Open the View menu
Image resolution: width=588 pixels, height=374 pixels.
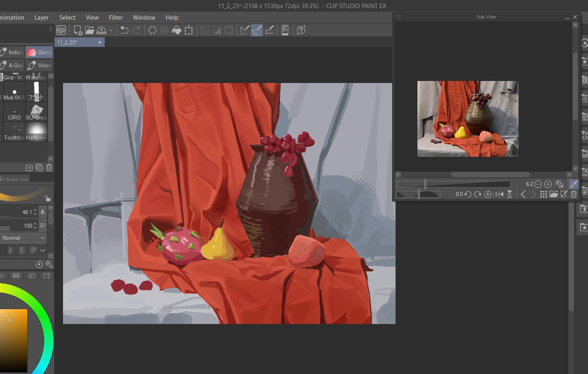pos(92,18)
